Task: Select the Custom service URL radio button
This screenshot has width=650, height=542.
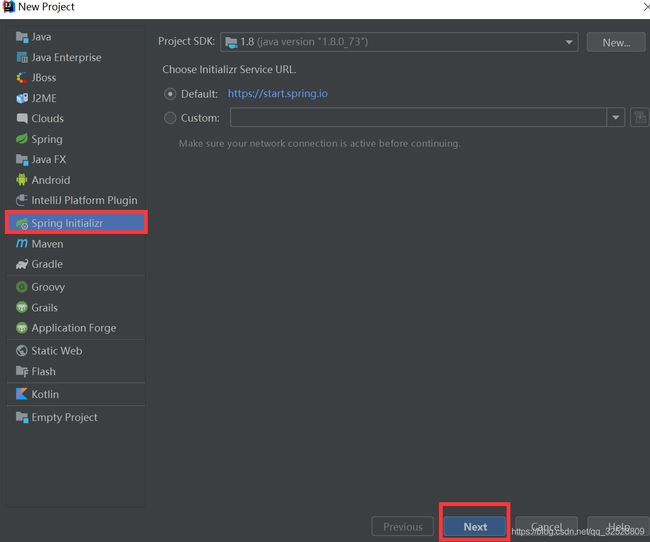Action: [170, 118]
